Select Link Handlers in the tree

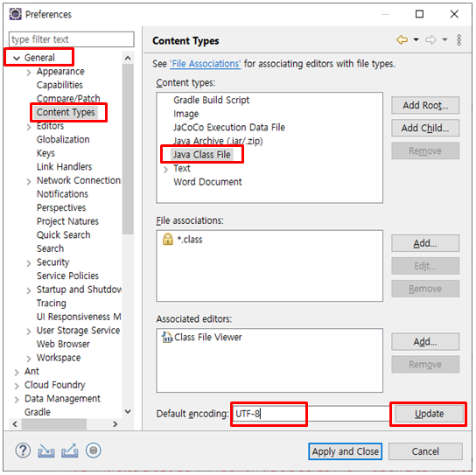point(65,166)
